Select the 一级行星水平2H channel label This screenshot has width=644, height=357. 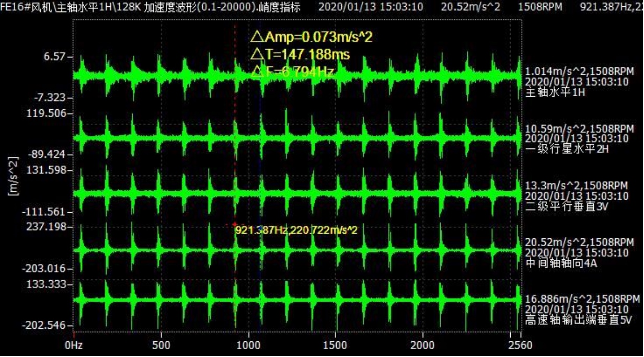tap(562, 149)
